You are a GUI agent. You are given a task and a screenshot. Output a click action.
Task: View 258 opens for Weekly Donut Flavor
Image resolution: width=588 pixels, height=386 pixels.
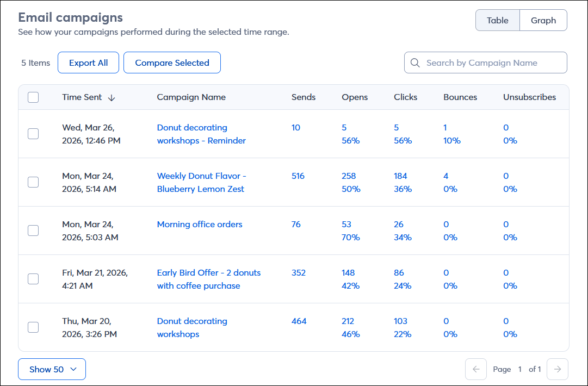coord(348,176)
